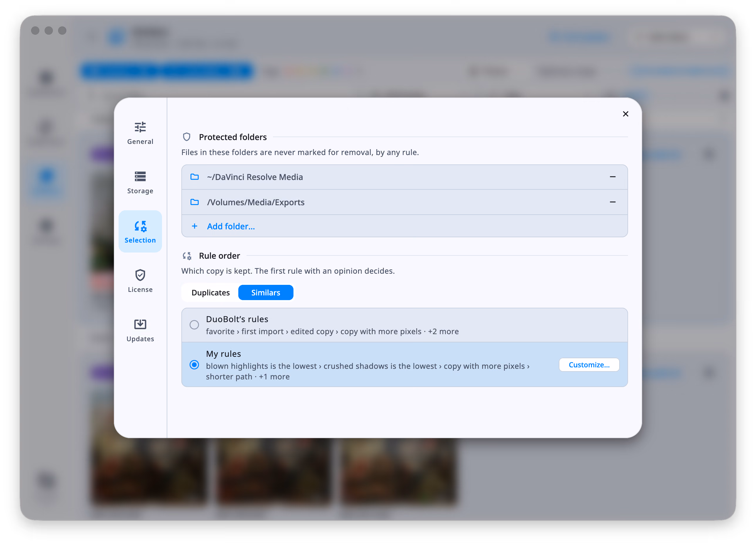This screenshot has height=545, width=756.
Task: Click the 'blown highlights is the lowest' rules summary
Action: click(368, 371)
